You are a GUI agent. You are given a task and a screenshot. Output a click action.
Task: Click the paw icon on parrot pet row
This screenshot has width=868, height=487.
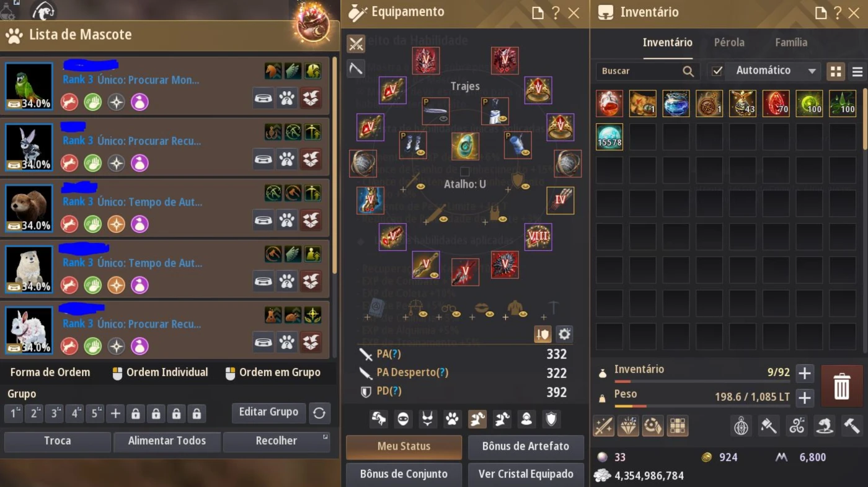click(x=286, y=98)
